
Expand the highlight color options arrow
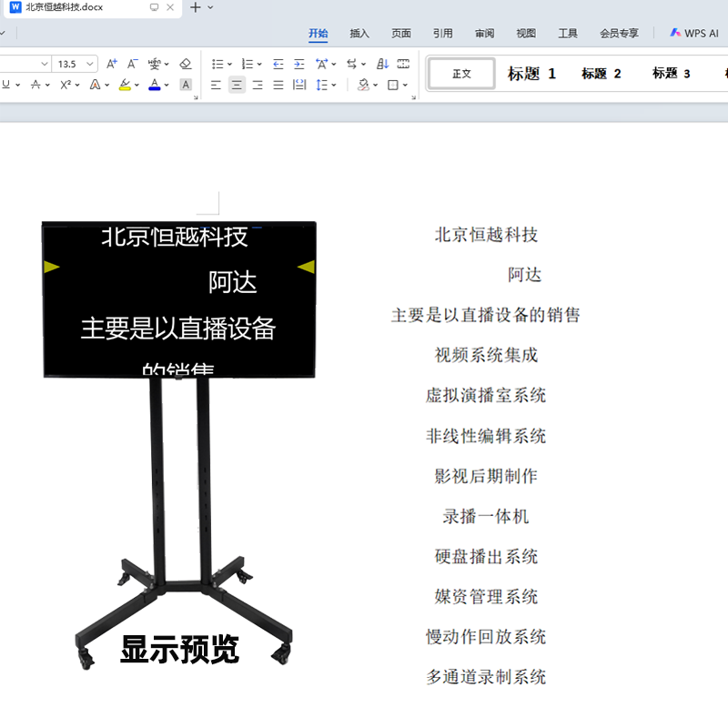point(136,85)
